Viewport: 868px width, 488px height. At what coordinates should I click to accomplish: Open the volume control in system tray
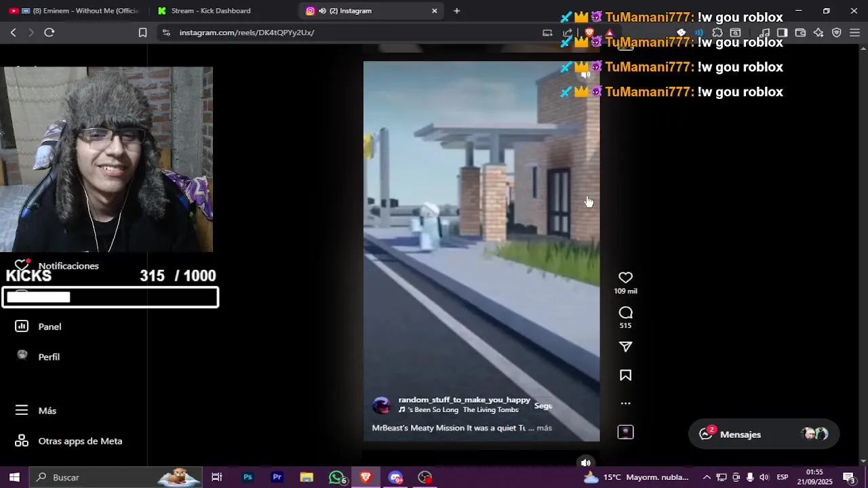(x=764, y=477)
